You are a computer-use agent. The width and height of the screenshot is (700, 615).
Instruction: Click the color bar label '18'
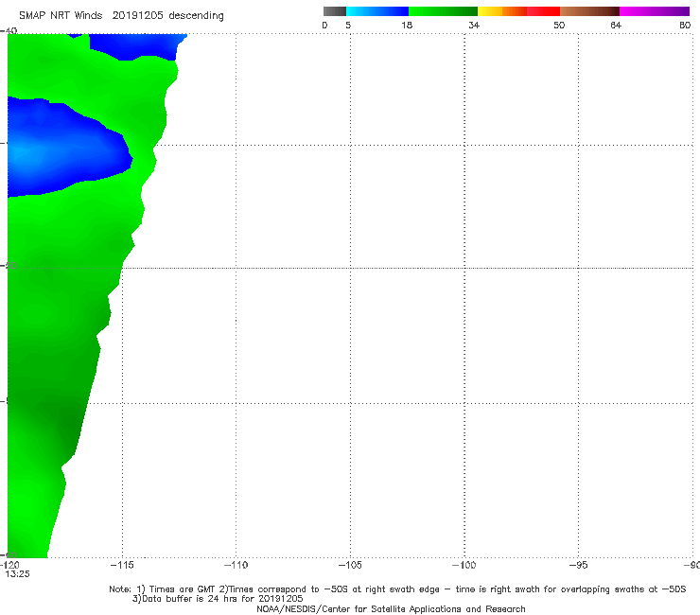click(407, 26)
